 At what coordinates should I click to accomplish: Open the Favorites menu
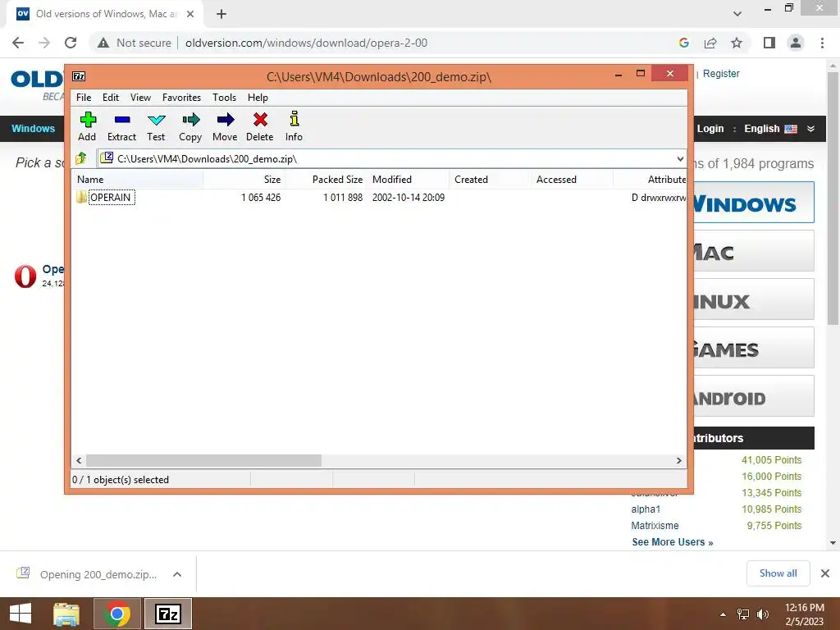click(181, 98)
